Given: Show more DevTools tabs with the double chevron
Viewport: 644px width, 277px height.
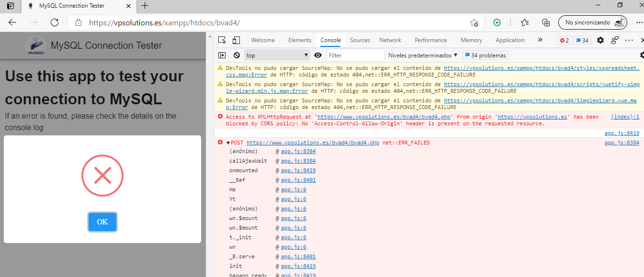Looking at the screenshot, I should click(x=541, y=40).
